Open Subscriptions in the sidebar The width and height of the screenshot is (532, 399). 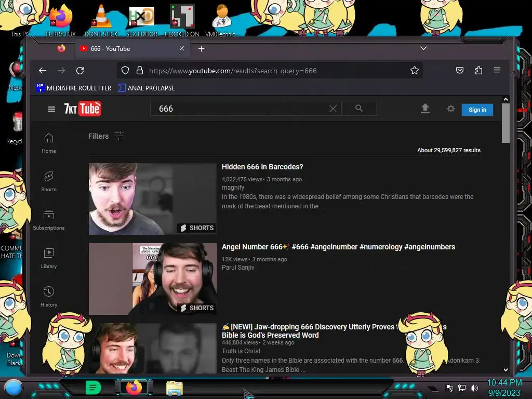[48, 220]
